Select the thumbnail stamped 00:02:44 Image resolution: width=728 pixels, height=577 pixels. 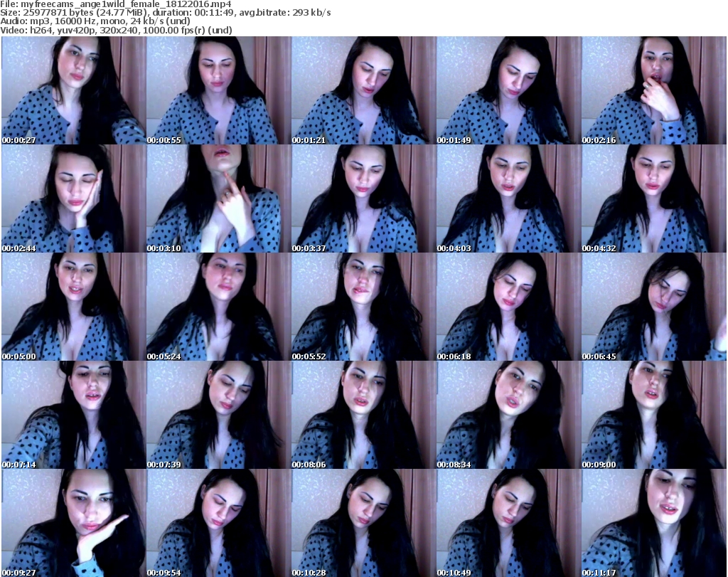coord(74,198)
